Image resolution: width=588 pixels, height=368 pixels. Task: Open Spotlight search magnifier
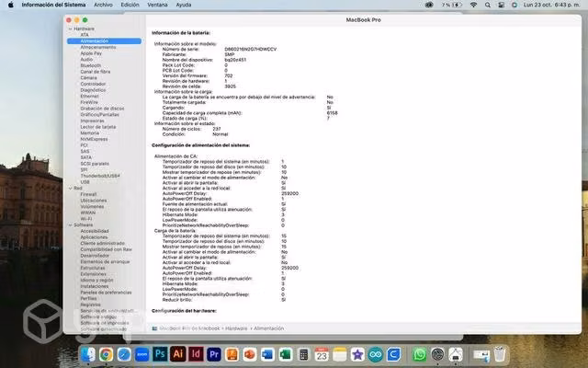(488, 5)
